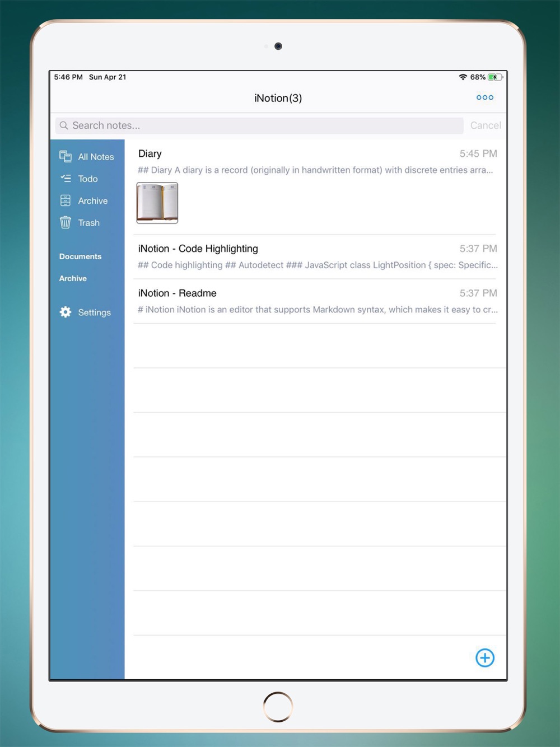Click the Archive drawer icon
This screenshot has width=560, height=747.
(66, 200)
